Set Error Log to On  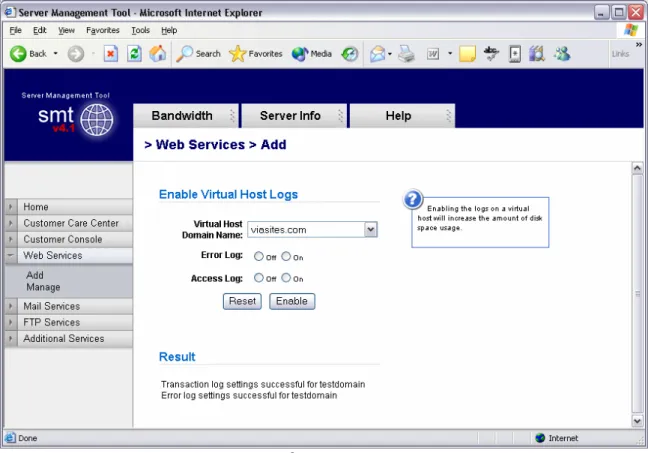tap(286, 256)
